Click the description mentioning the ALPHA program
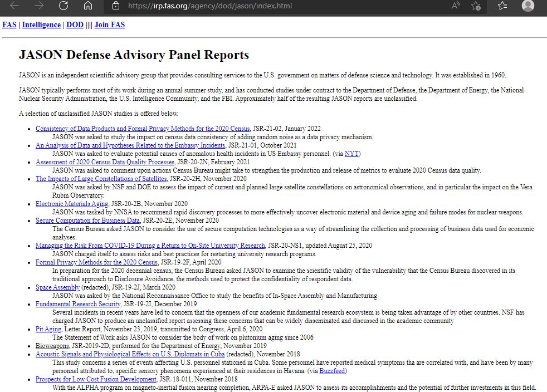The width and height of the screenshot is (547, 392). [x=294, y=388]
